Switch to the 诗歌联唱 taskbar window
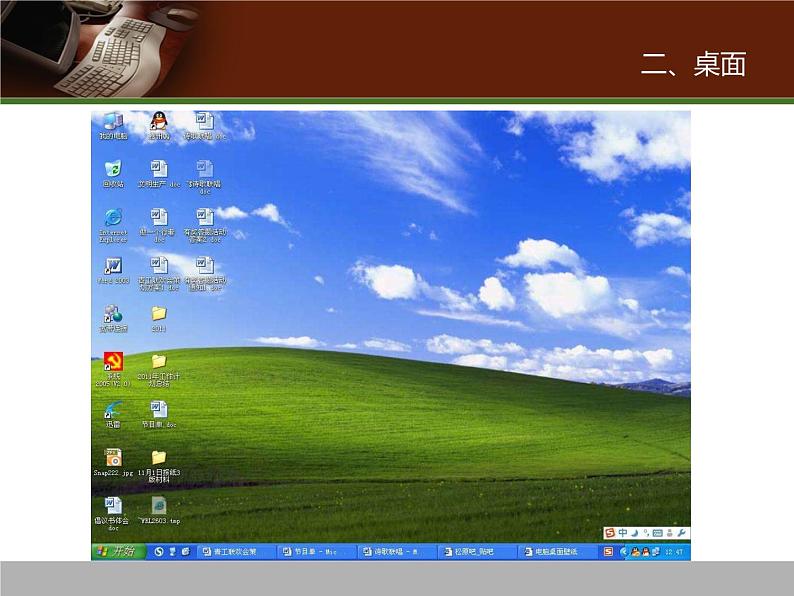The image size is (794, 596). [397, 551]
